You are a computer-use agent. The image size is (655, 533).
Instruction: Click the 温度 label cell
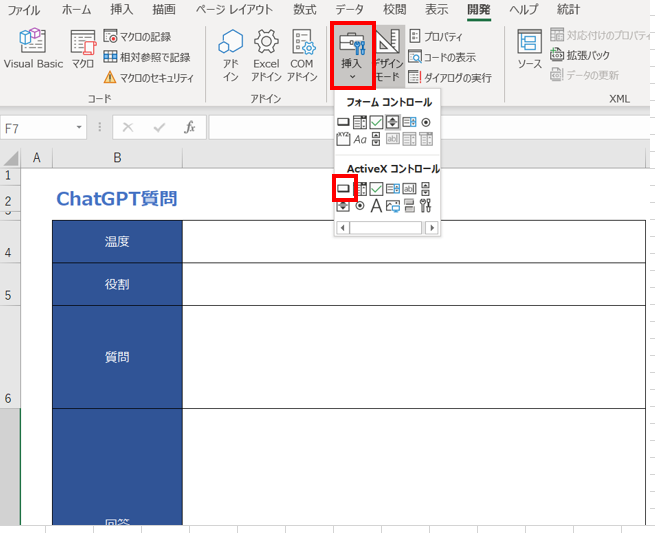(x=117, y=241)
